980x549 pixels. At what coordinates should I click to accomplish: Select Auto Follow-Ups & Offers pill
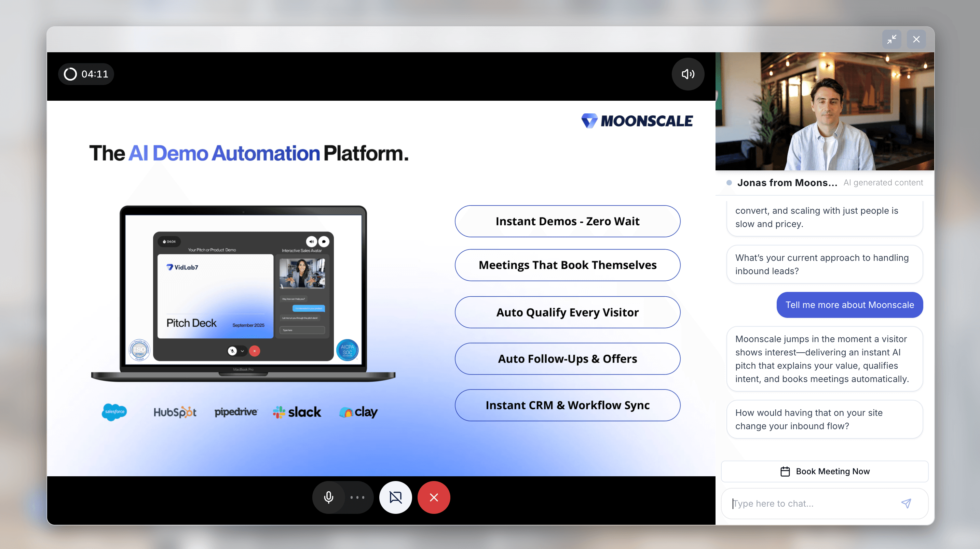tap(567, 358)
